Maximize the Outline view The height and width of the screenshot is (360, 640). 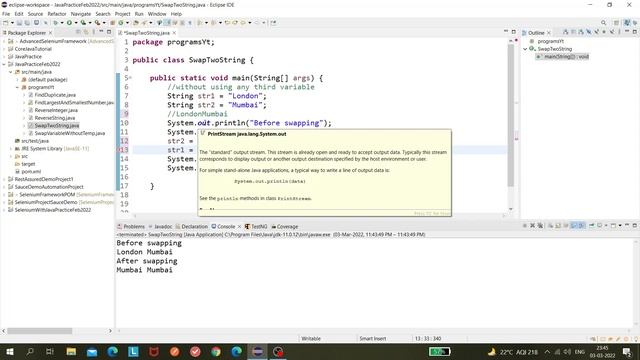pyautogui.click(x=635, y=32)
